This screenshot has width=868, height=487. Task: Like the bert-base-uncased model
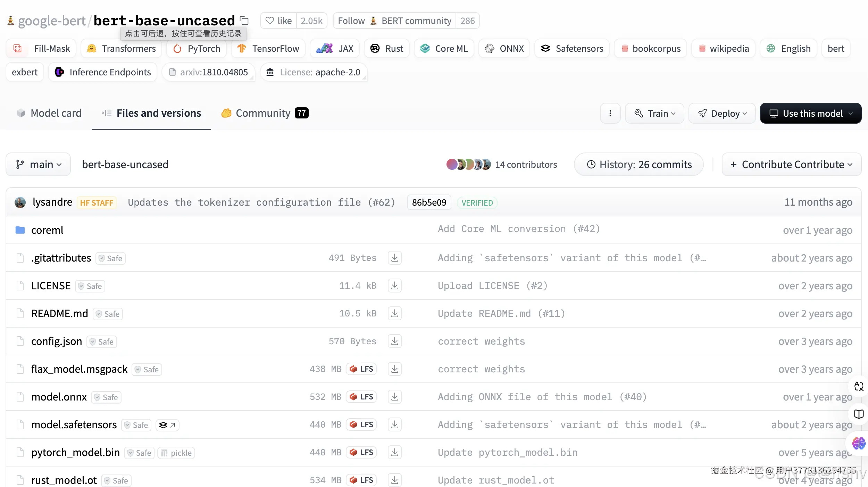[278, 21]
